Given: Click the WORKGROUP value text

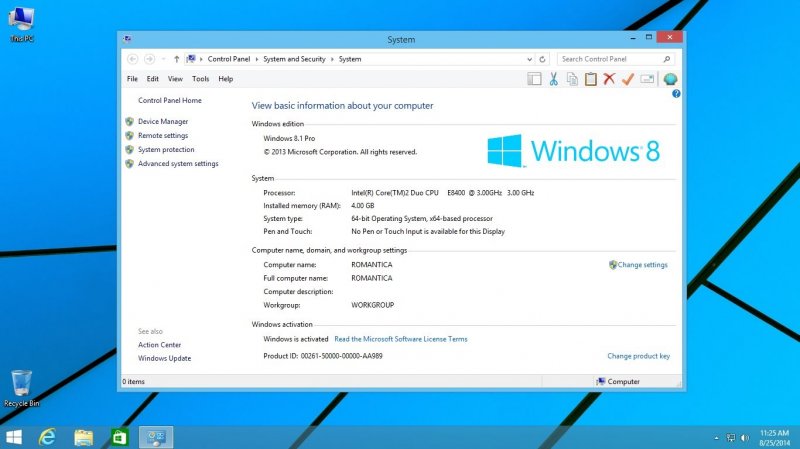Looking at the screenshot, I should tap(372, 305).
